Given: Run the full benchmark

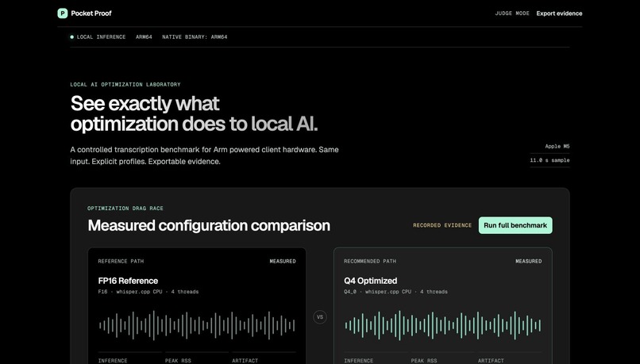Looking at the screenshot, I should tap(515, 225).
